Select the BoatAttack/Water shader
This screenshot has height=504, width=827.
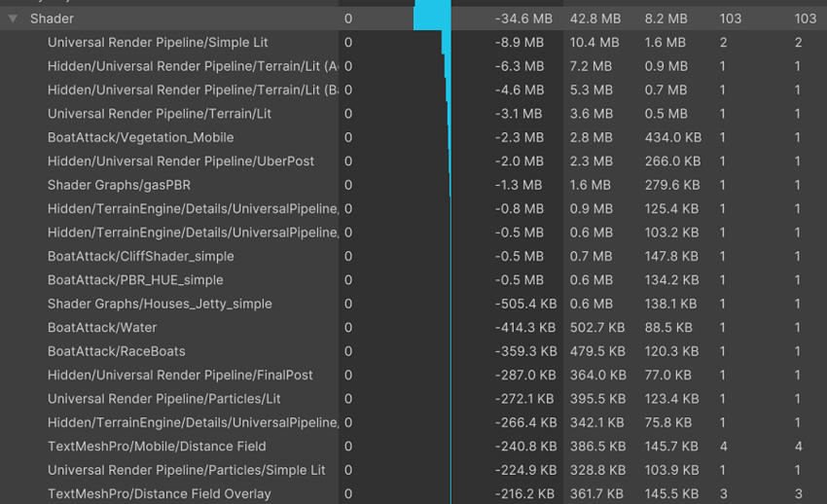point(102,328)
